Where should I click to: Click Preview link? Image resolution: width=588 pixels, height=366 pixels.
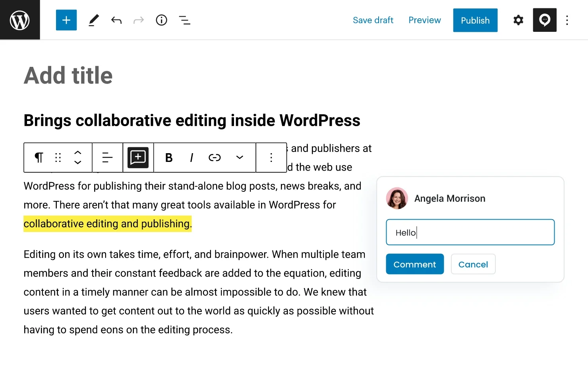(x=425, y=20)
